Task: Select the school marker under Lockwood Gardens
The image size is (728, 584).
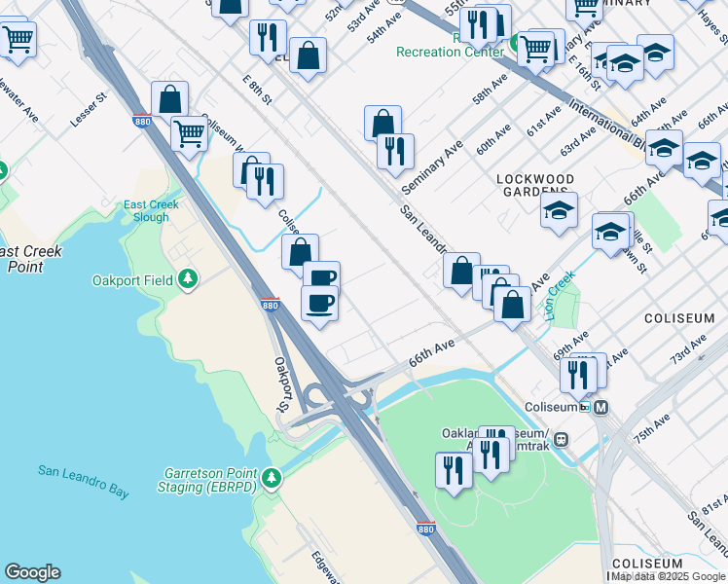Action: coord(559,212)
